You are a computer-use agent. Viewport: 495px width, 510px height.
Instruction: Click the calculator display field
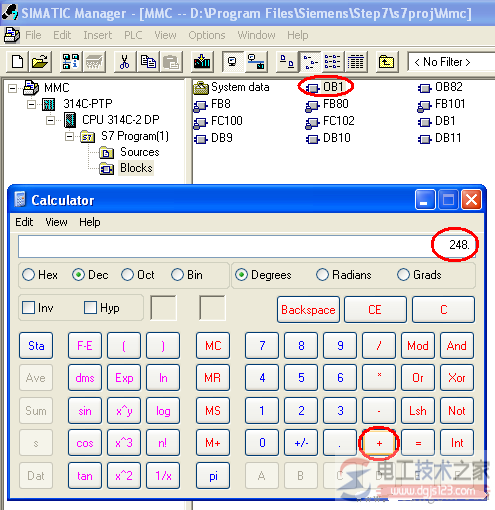pyautogui.click(x=247, y=246)
